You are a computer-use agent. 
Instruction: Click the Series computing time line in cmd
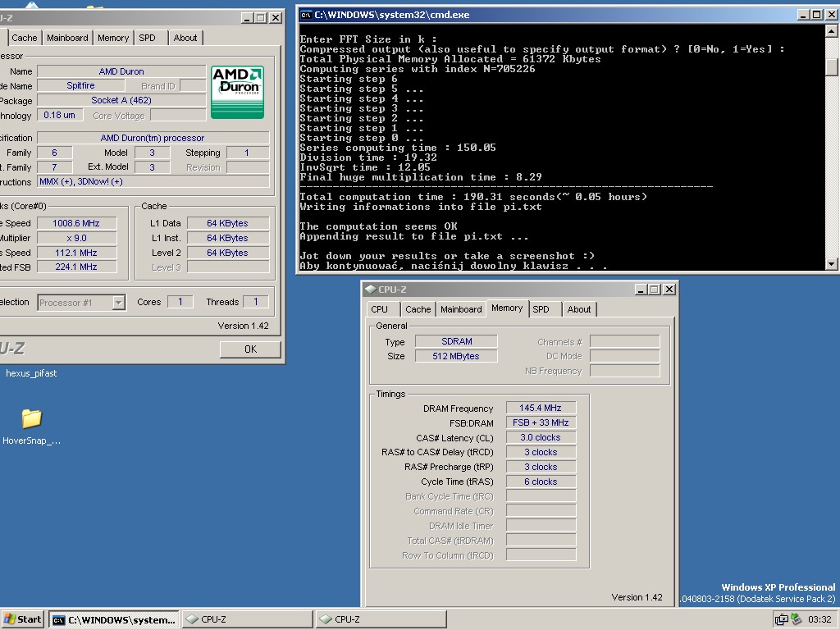pos(398,148)
